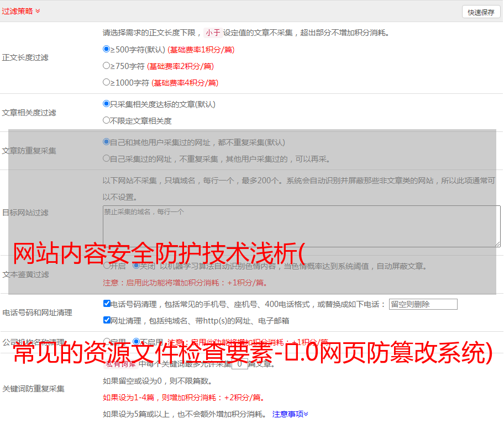Choose 不限定文章相关度 radio button
Image resolution: width=504 pixels, height=424 pixels.
coord(107,120)
